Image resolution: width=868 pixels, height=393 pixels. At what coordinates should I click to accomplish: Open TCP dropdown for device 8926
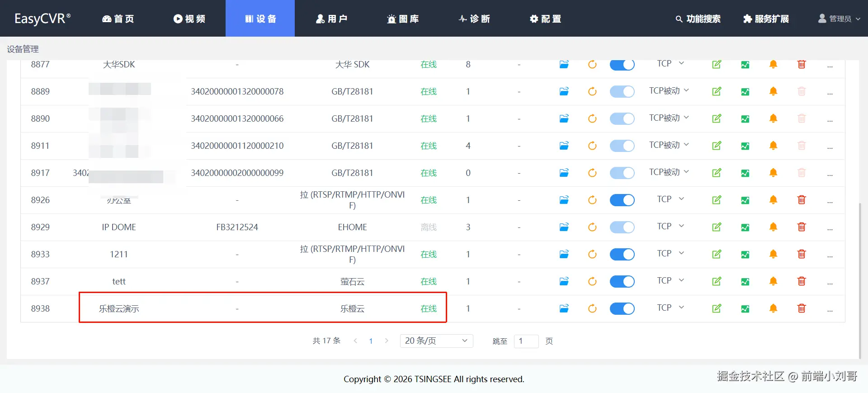[x=670, y=199]
